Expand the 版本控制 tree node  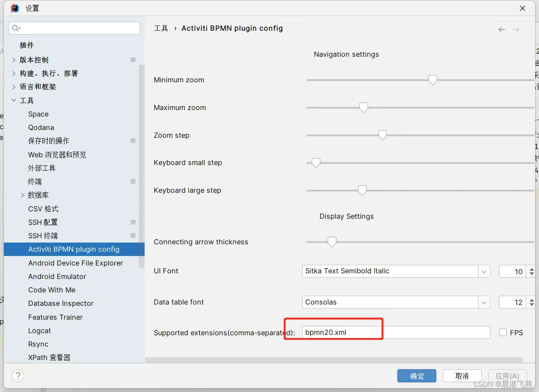(x=14, y=60)
